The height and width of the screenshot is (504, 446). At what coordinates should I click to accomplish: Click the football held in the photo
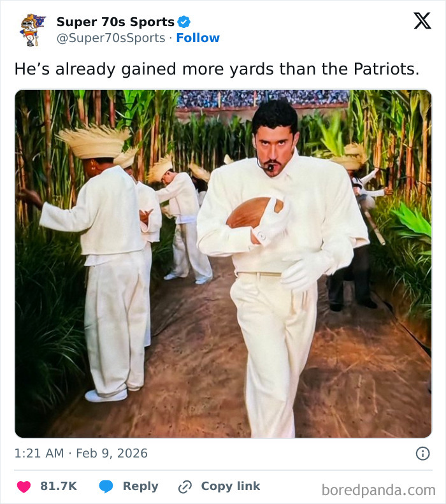(252, 213)
